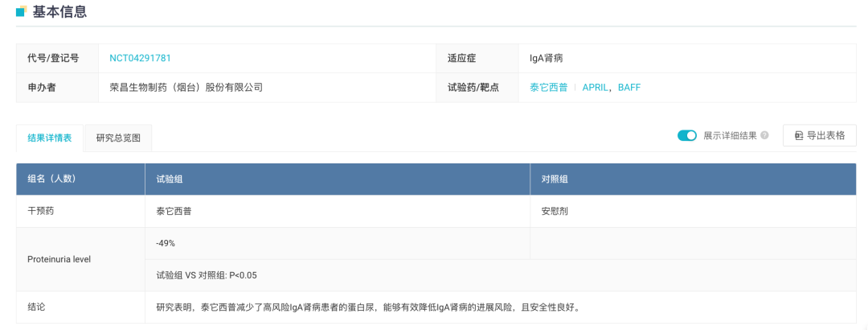868x330 pixels.
Task: Click the APRIL target link
Action: (595, 87)
